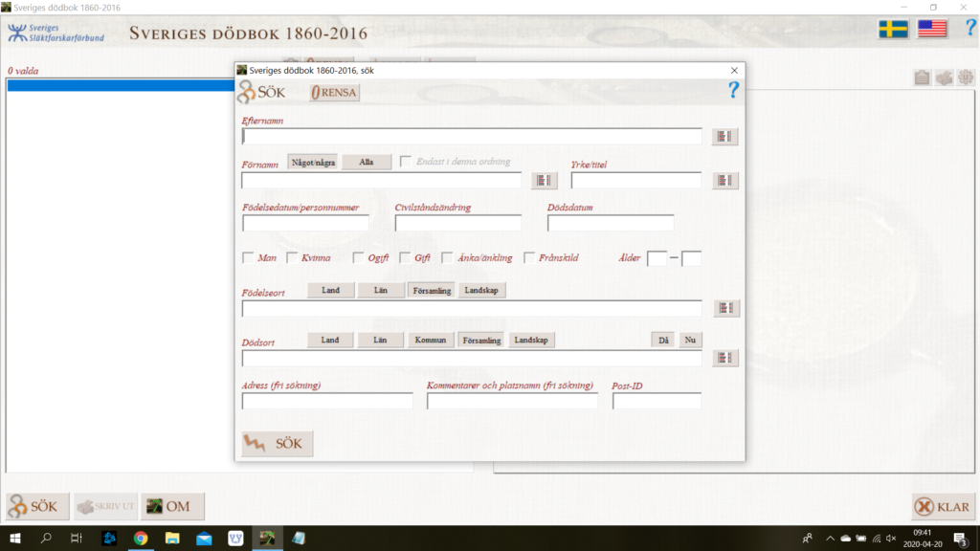Image resolution: width=980 pixels, height=551 pixels.
Task: Select Dödsort 'Då' option
Action: [664, 341]
